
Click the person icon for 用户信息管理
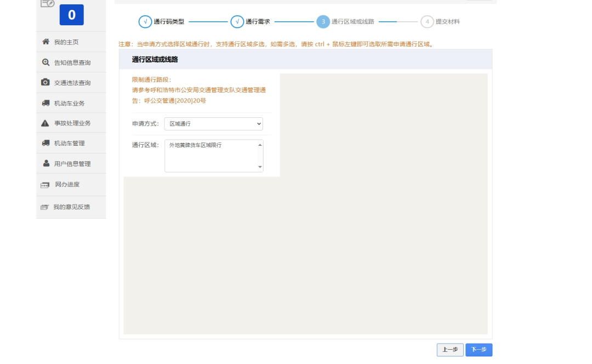point(46,163)
